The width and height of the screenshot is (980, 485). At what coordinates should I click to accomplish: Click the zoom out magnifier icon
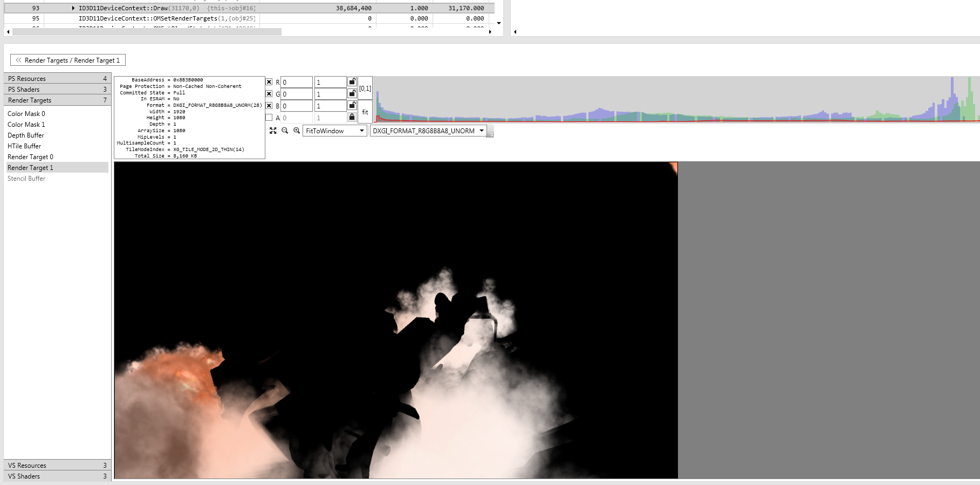285,131
